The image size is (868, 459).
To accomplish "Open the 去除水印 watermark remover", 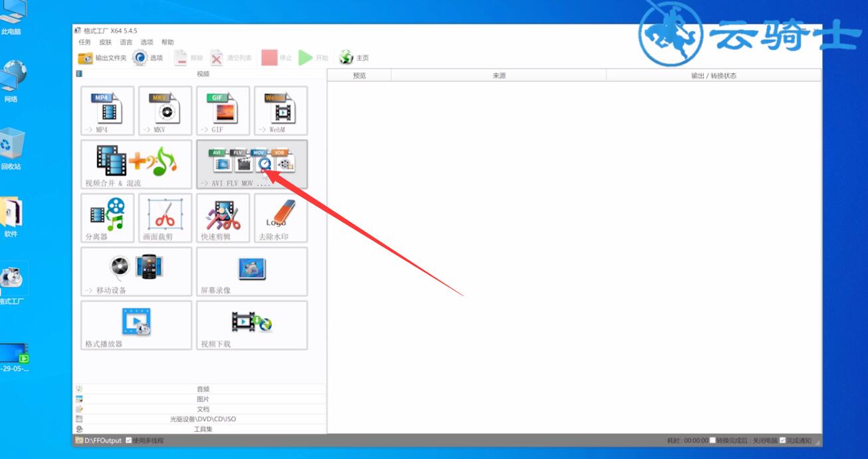I will [281, 218].
